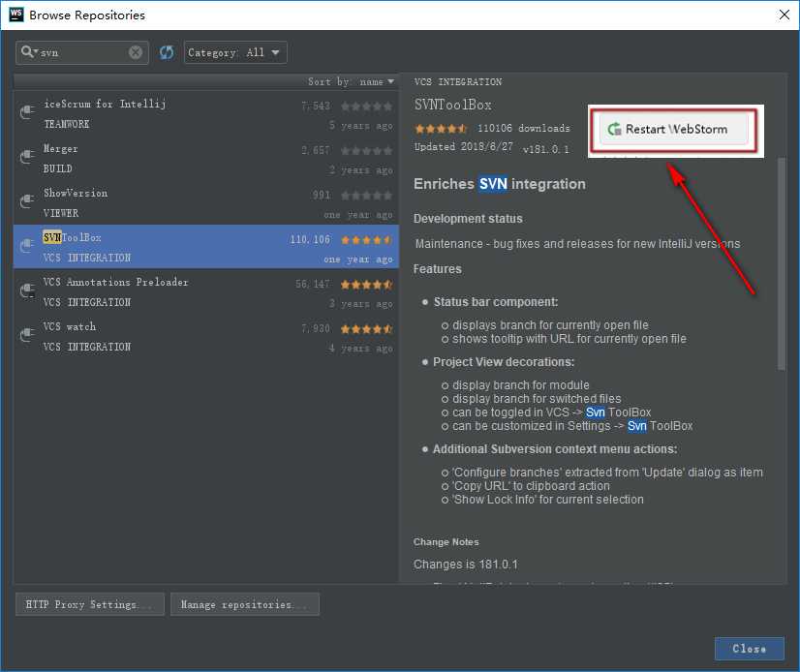Click the details panel vertical scrollbar
This screenshot has height=672, width=800.
click(x=782, y=263)
